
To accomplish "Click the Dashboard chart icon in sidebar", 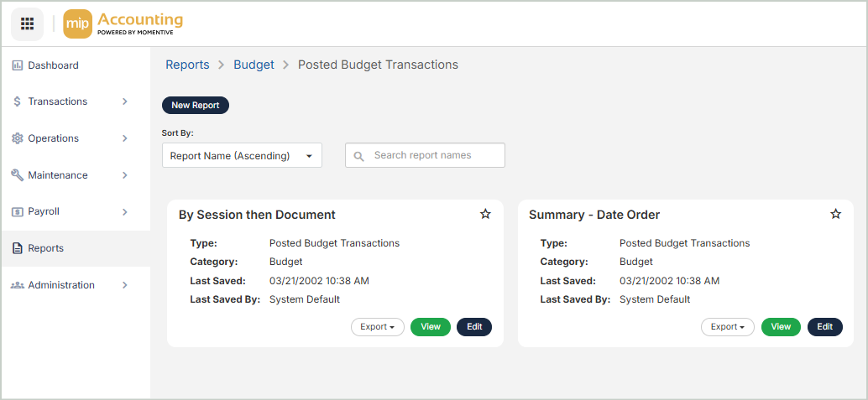I will pos(17,65).
